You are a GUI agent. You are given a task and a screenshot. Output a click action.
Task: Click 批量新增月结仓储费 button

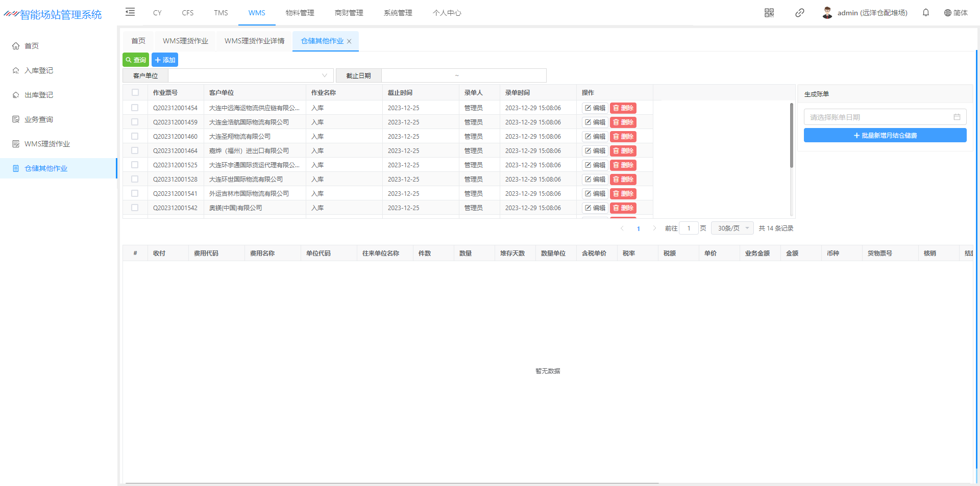[x=885, y=136]
